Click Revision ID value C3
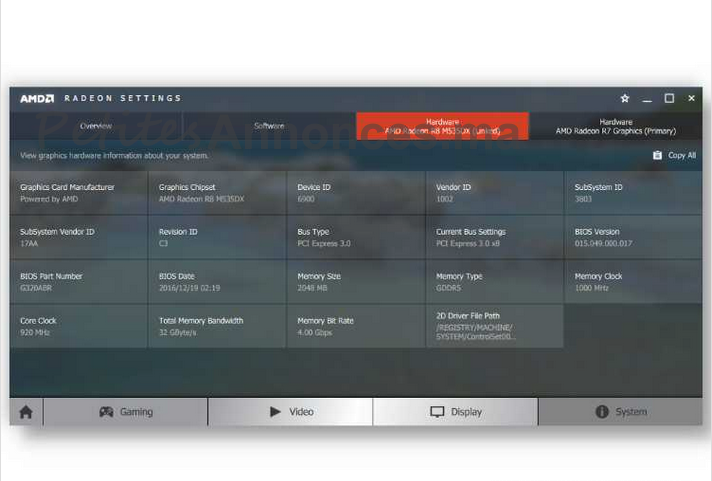 pos(163,243)
